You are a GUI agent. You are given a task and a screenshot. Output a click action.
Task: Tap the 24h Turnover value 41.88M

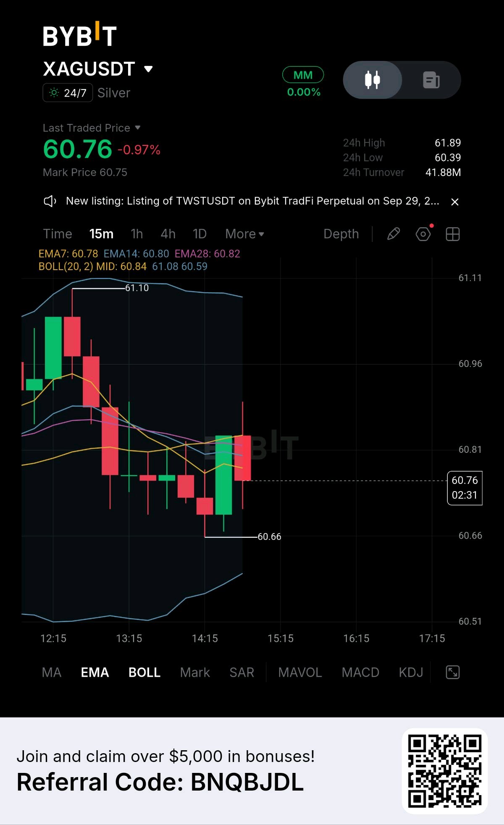(443, 172)
